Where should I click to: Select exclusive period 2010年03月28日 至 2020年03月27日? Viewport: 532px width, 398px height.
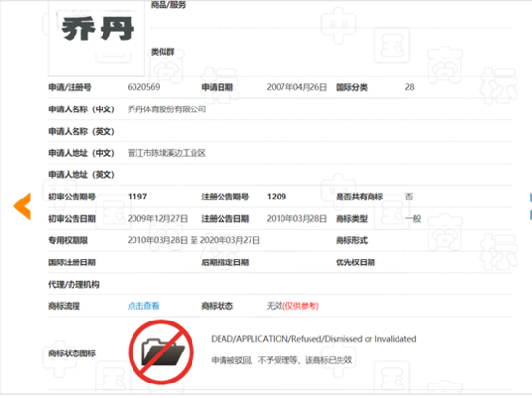[x=193, y=240]
